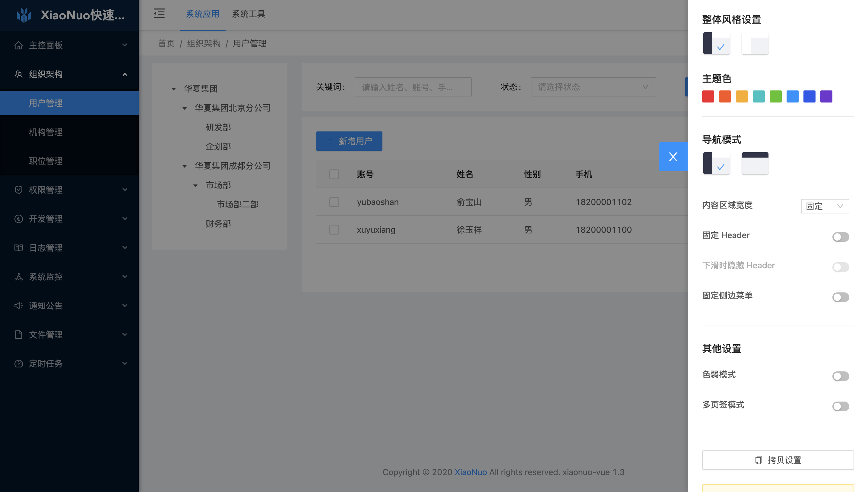Click the user icon beside 组织架构
Viewport: 868px width, 492px height.
point(19,74)
